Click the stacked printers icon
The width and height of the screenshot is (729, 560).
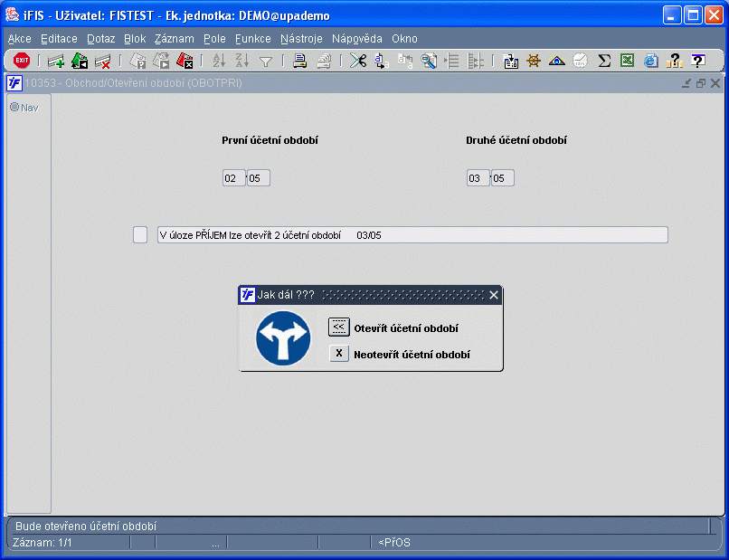pos(324,61)
